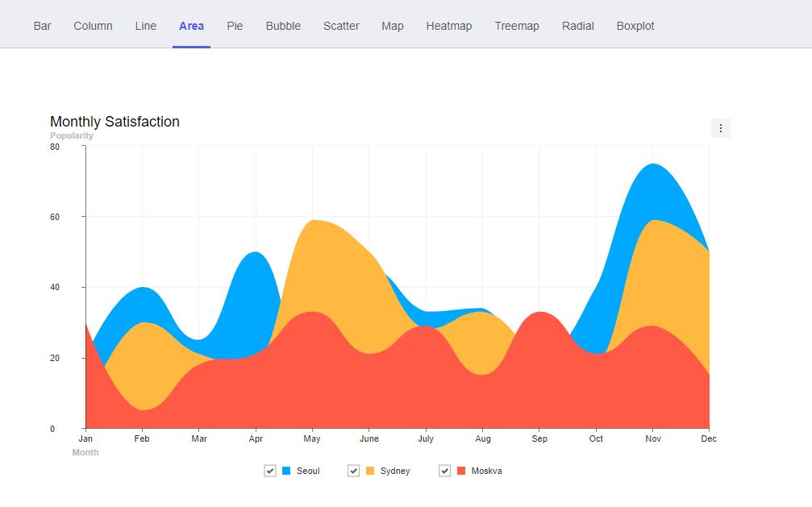Go to the Pie chart tab
The width and height of the screenshot is (812, 507).
click(235, 26)
